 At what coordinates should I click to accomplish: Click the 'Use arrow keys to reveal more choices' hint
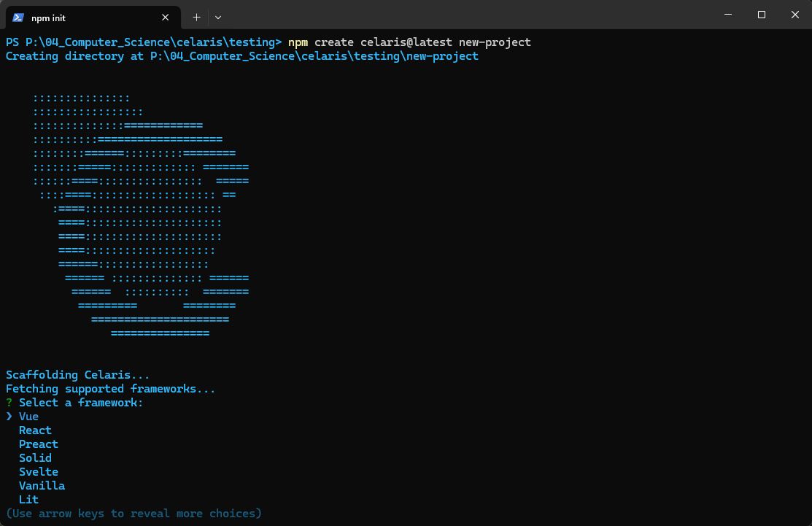tap(134, 513)
